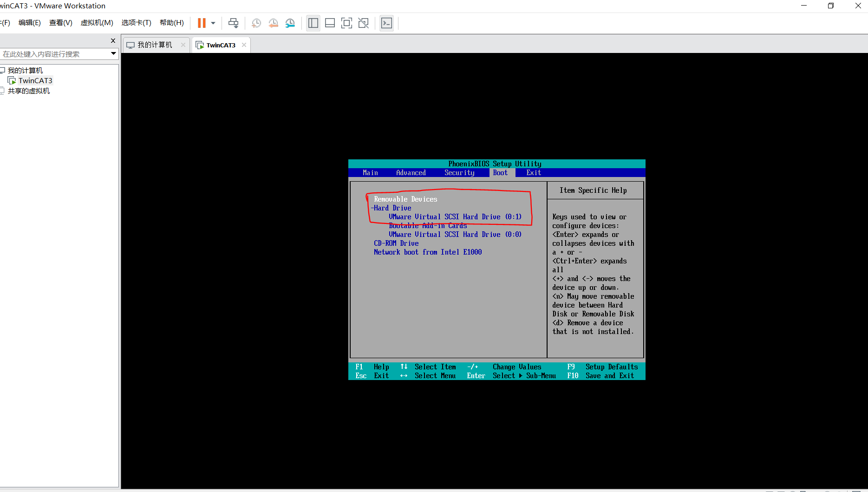868x492 pixels.
Task: Toggle the thumbnail bar view icon
Action: [330, 23]
